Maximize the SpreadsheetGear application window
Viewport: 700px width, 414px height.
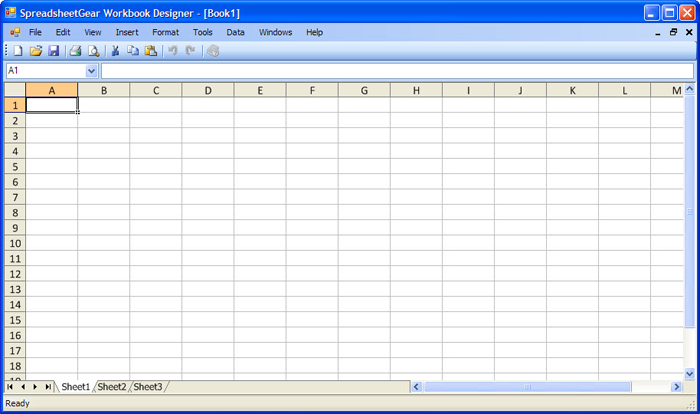coord(670,13)
